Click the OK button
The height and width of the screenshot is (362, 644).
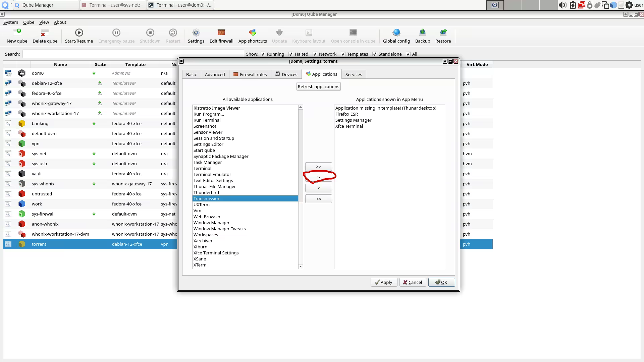coord(441,282)
